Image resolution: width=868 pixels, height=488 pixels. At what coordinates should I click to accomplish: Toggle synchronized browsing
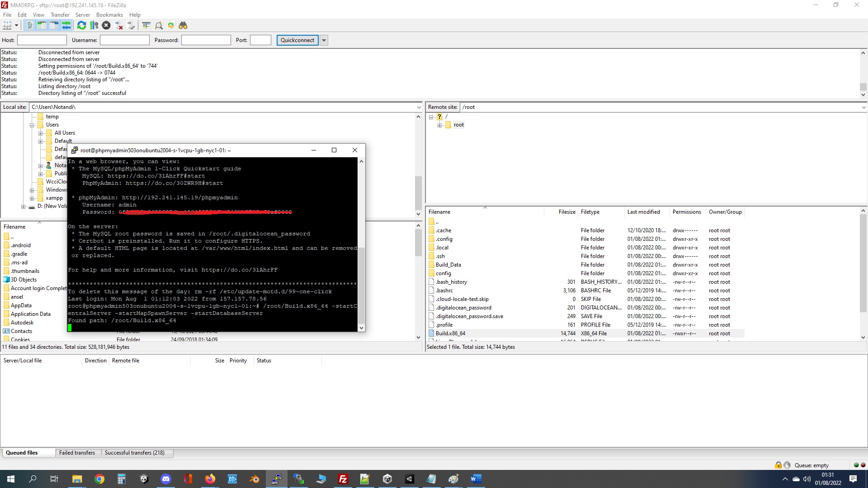pyautogui.click(x=171, y=25)
